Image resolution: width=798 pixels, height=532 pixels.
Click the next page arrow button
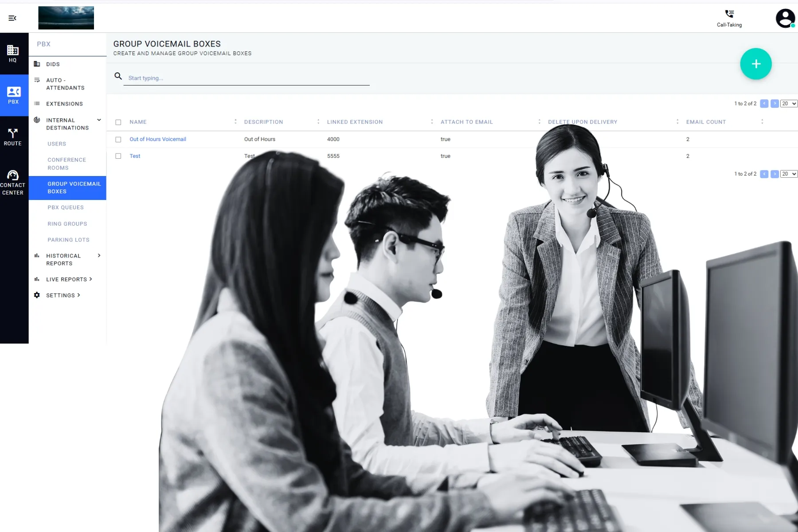pyautogui.click(x=775, y=103)
